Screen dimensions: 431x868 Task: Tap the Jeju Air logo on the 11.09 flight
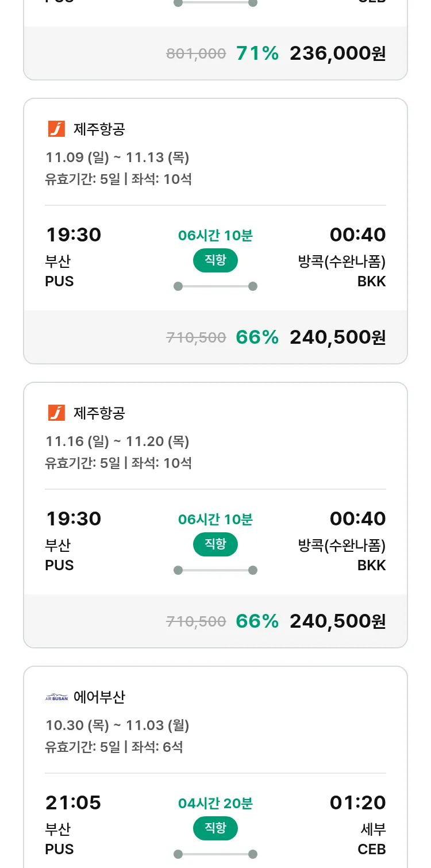pyautogui.click(x=56, y=129)
